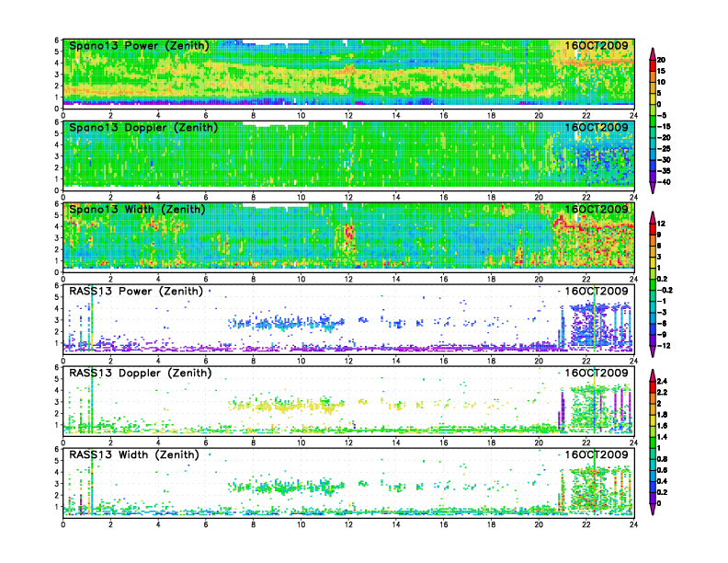Click hour 18 tick below RASS13 Power panel
The height and width of the screenshot is (563, 728).
(x=491, y=361)
